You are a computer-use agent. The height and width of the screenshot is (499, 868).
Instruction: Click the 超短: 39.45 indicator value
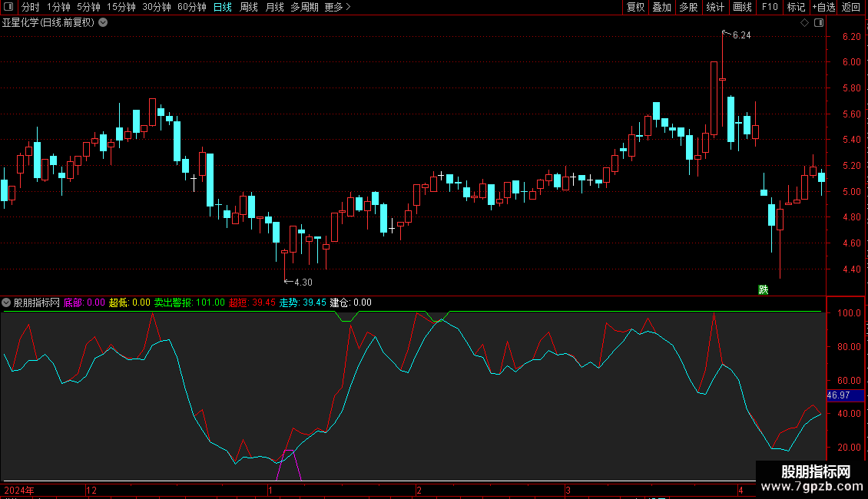point(252,302)
